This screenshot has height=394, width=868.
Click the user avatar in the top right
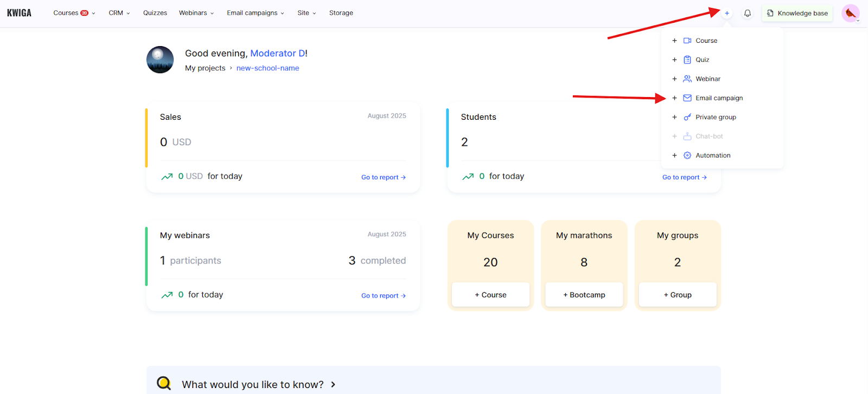point(850,13)
